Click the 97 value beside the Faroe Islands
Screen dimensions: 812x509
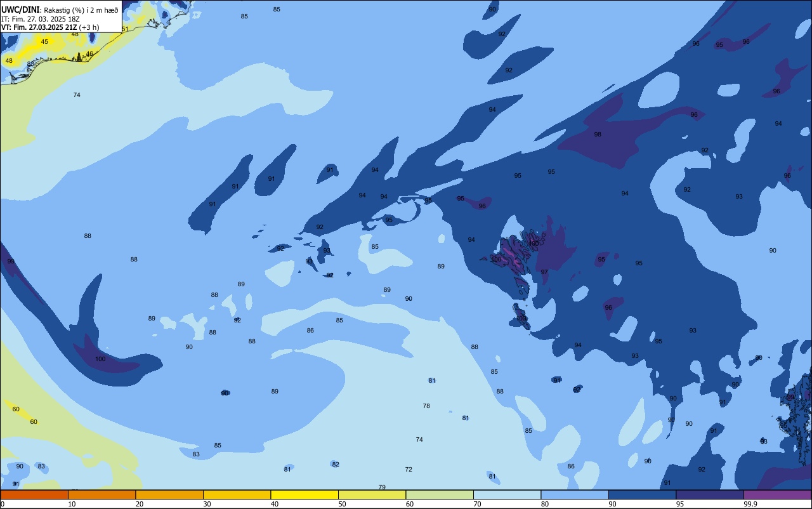tap(544, 272)
